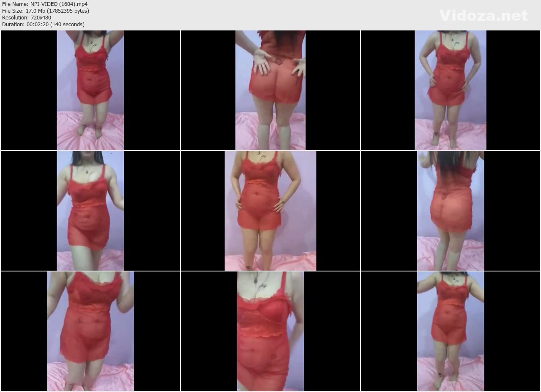
Task: Select the middle row left thumbnail
Action: pos(90,211)
